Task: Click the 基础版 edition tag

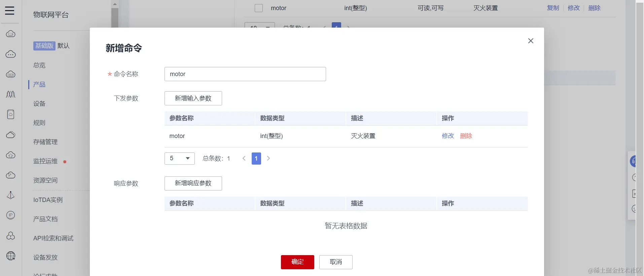Action: 44,46
